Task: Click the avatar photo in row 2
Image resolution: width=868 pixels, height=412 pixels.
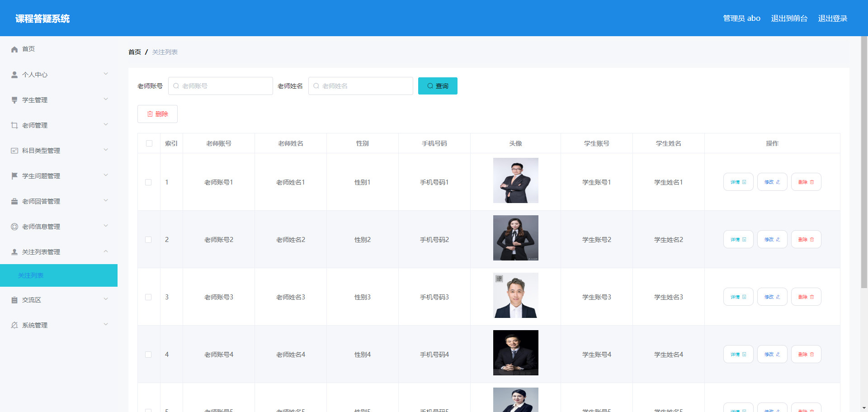Action: (x=516, y=238)
